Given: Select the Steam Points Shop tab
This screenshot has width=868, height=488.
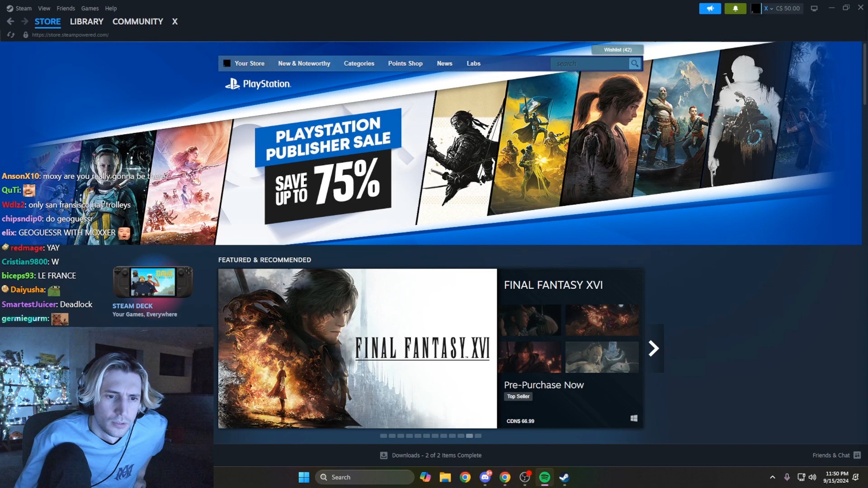Looking at the screenshot, I should [x=406, y=63].
